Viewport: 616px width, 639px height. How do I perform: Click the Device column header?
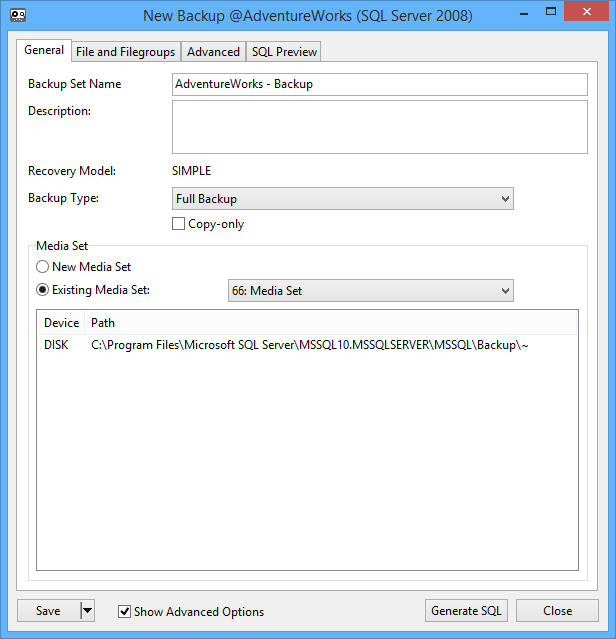[61, 323]
